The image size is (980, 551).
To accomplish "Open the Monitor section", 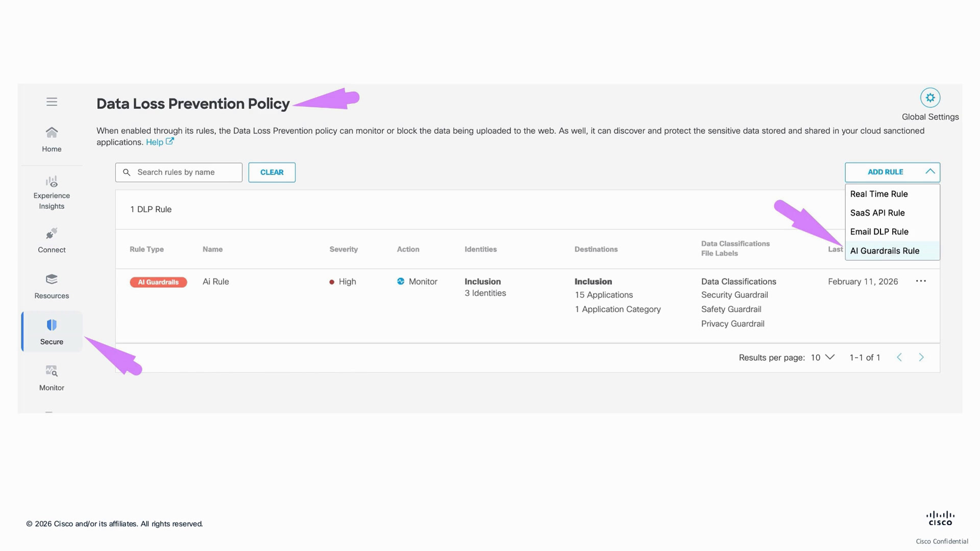I will point(52,378).
